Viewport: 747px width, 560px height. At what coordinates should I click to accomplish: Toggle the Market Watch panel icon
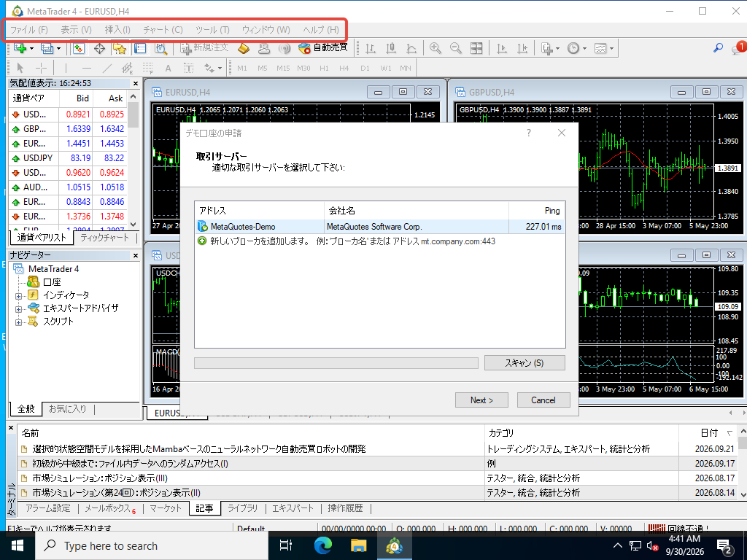click(79, 48)
